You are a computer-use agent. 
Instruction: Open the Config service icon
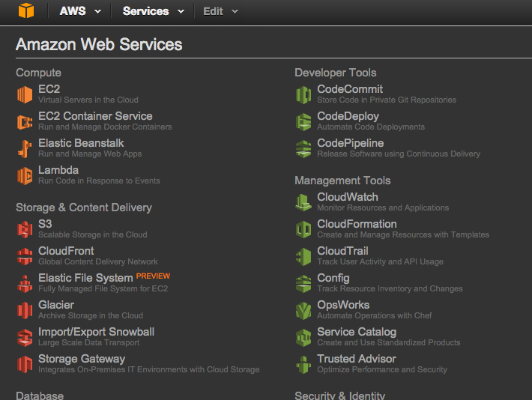303,283
